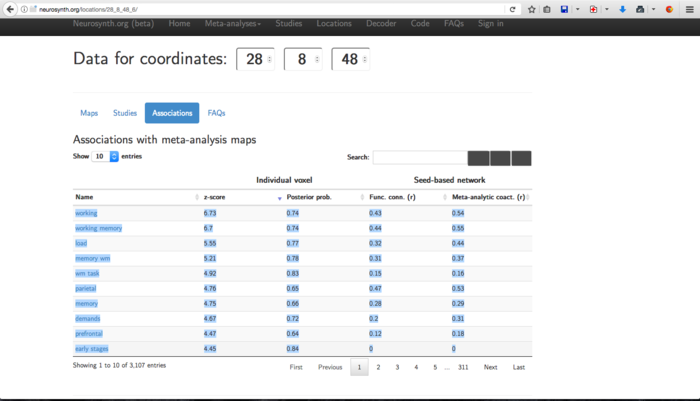This screenshot has width=700, height=401.
Task: Click the clipboard icon next to bookmark star
Action: click(547, 9)
